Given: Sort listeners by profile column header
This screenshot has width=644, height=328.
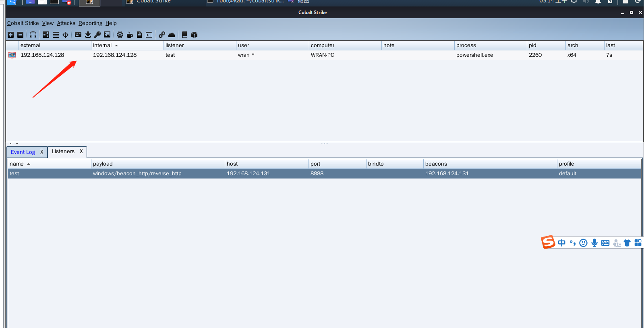Looking at the screenshot, I should coord(599,164).
